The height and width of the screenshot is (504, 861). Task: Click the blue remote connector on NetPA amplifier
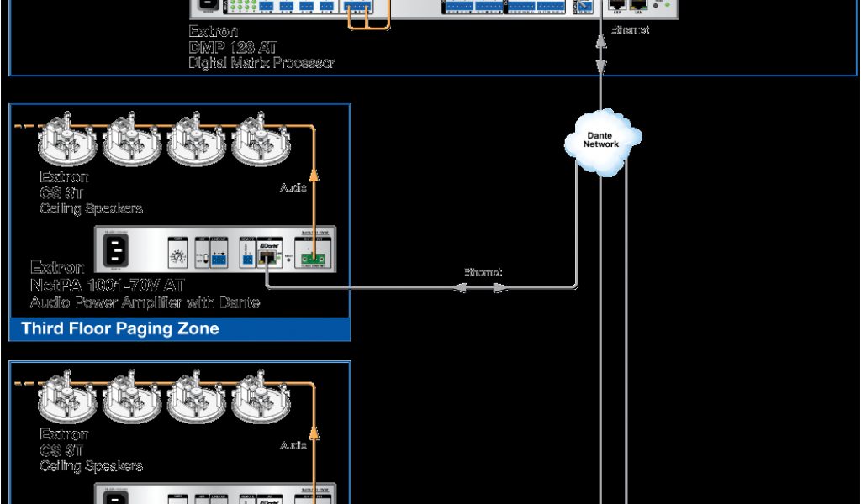[x=247, y=260]
